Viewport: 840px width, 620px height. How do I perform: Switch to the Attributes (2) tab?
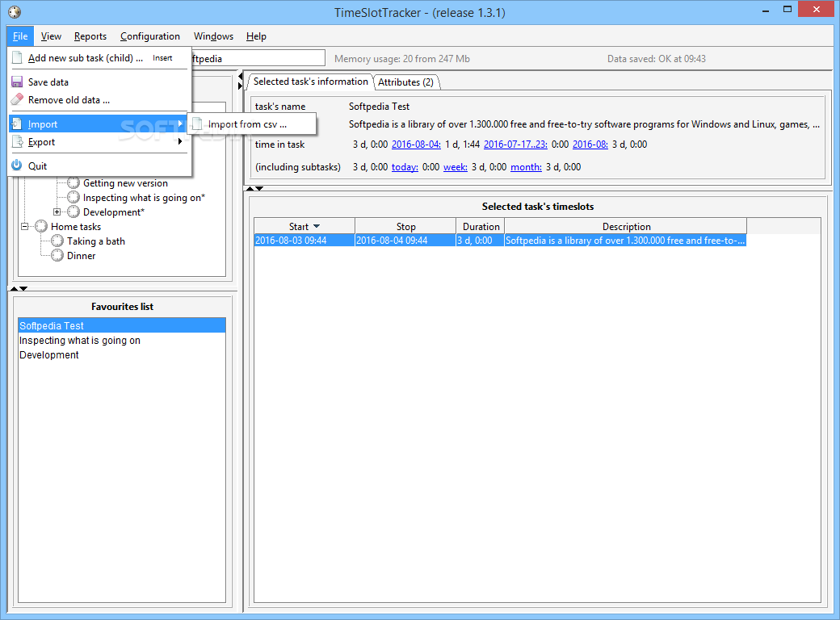click(405, 82)
